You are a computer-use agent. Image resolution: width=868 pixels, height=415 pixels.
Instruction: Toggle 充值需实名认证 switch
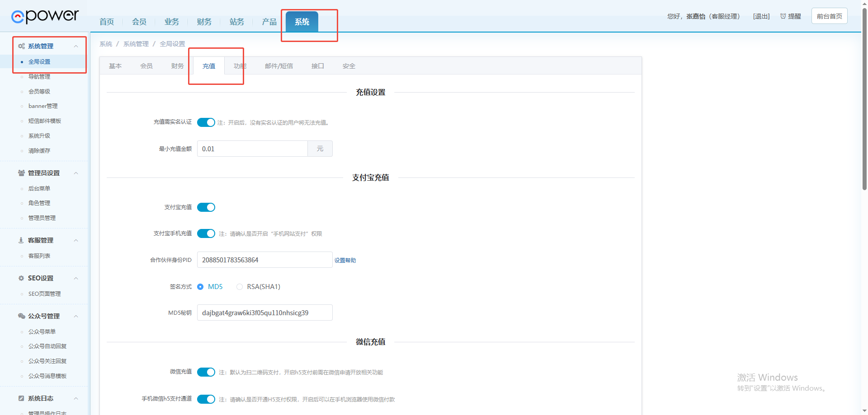[206, 122]
